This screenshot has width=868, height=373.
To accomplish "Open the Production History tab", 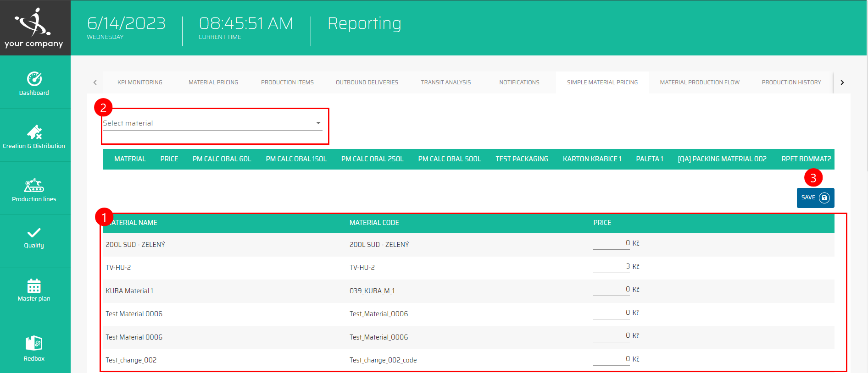I will pyautogui.click(x=791, y=82).
